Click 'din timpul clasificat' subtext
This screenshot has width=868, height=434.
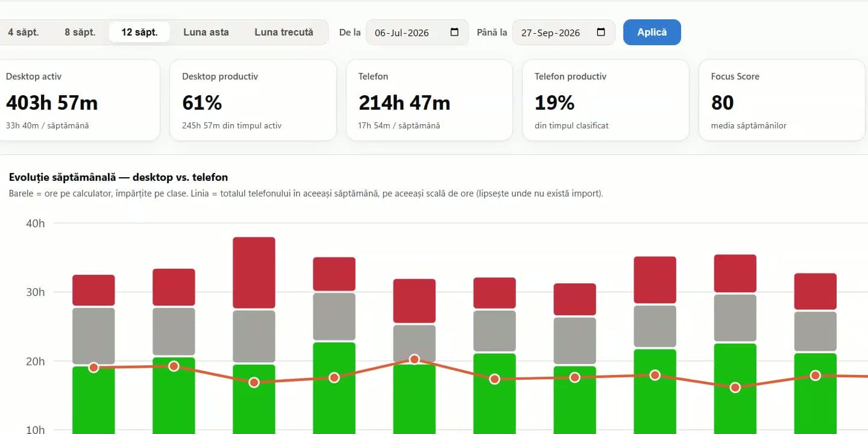571,126
